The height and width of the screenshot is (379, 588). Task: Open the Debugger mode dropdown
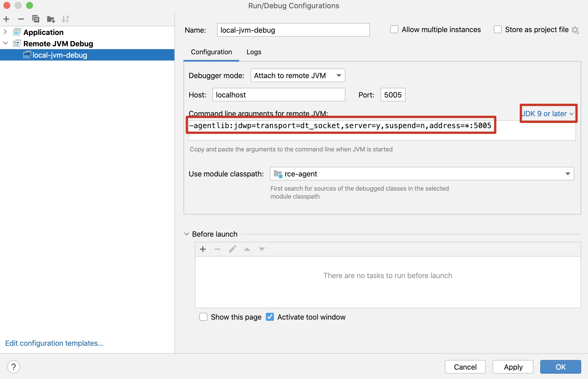pyautogui.click(x=298, y=75)
